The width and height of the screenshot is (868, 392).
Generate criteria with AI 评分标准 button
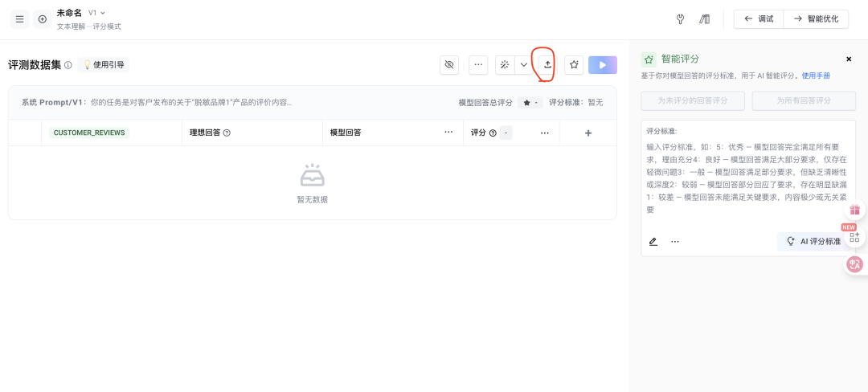click(814, 242)
